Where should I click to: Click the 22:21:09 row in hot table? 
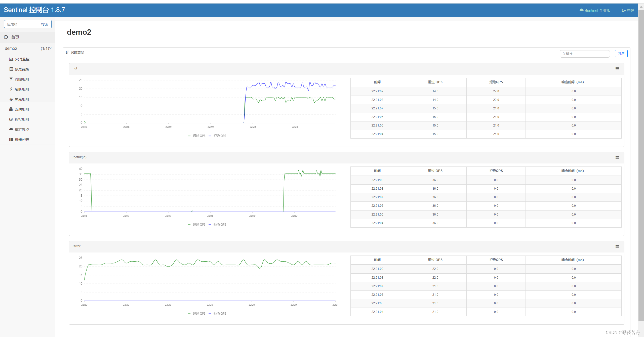[x=486, y=91]
